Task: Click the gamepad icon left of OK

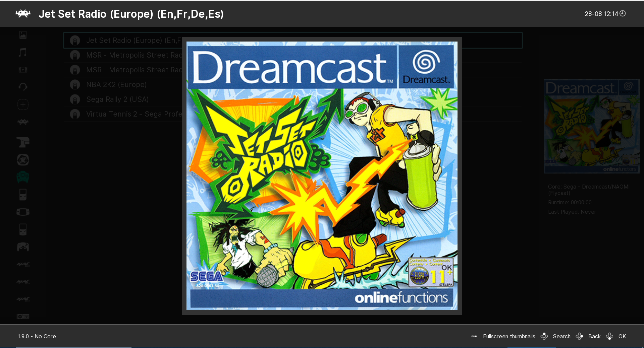Action: click(610, 336)
